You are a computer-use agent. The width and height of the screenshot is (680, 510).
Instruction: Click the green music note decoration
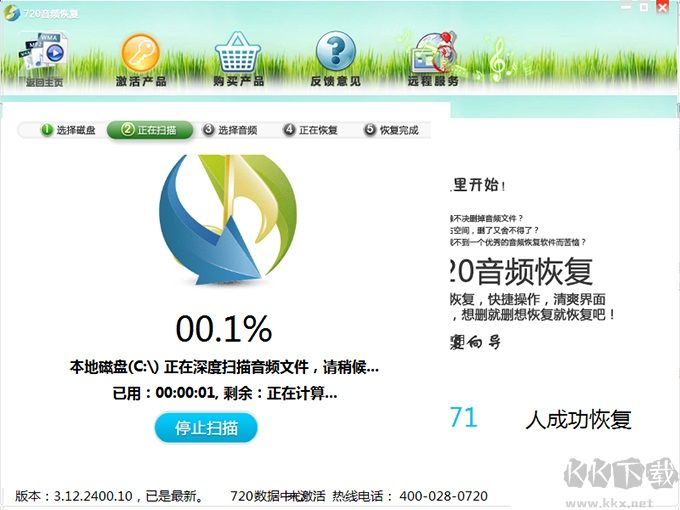(x=497, y=66)
